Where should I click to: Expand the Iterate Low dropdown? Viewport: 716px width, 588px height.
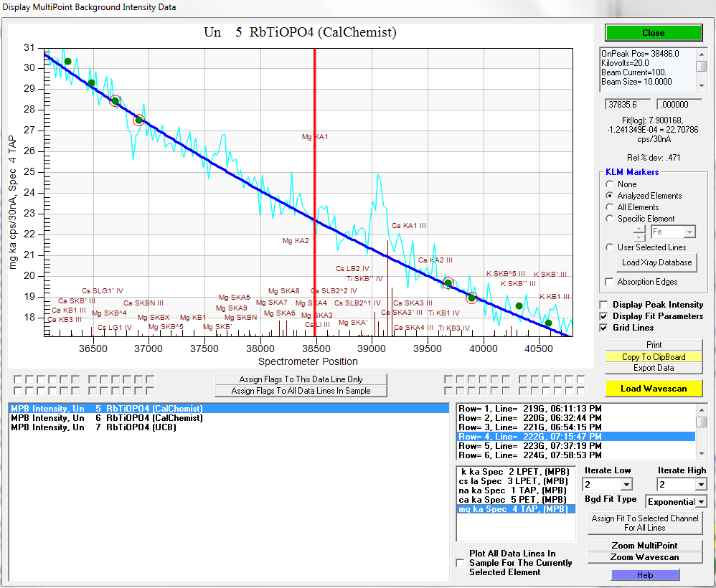[x=626, y=485]
